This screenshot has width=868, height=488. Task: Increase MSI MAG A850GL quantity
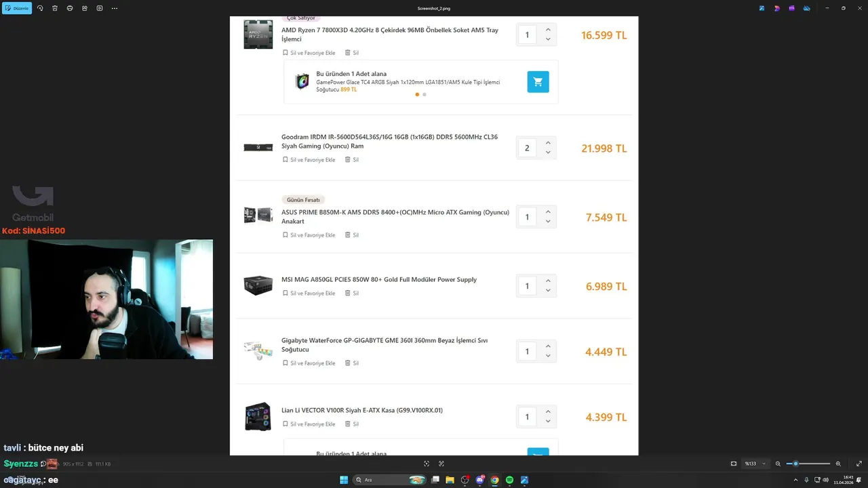click(x=548, y=281)
